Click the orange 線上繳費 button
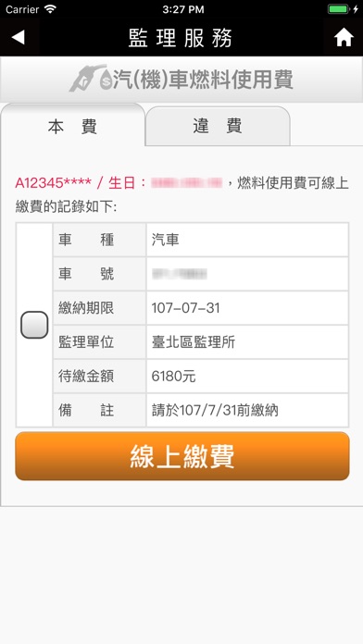The image size is (363, 644). 182,456
